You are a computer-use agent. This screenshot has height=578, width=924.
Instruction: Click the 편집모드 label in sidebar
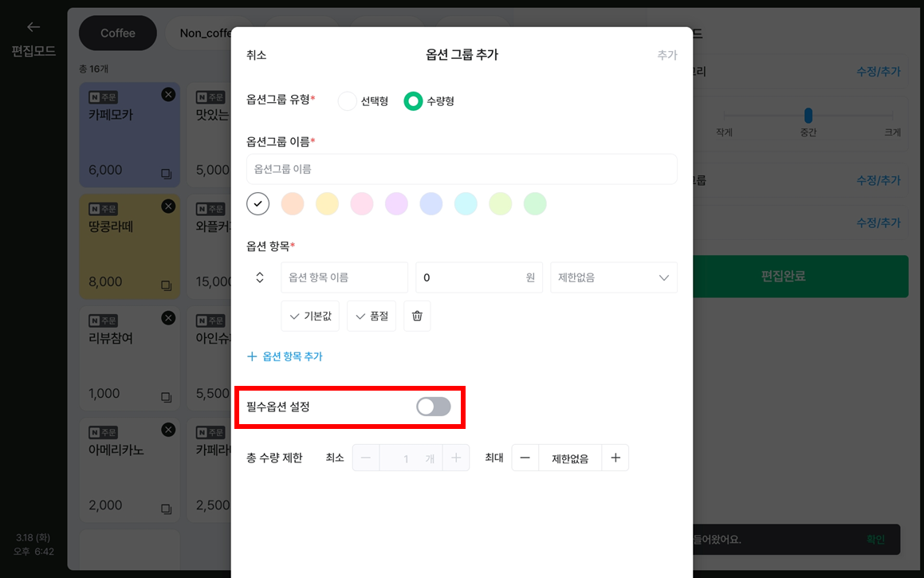[x=33, y=51]
